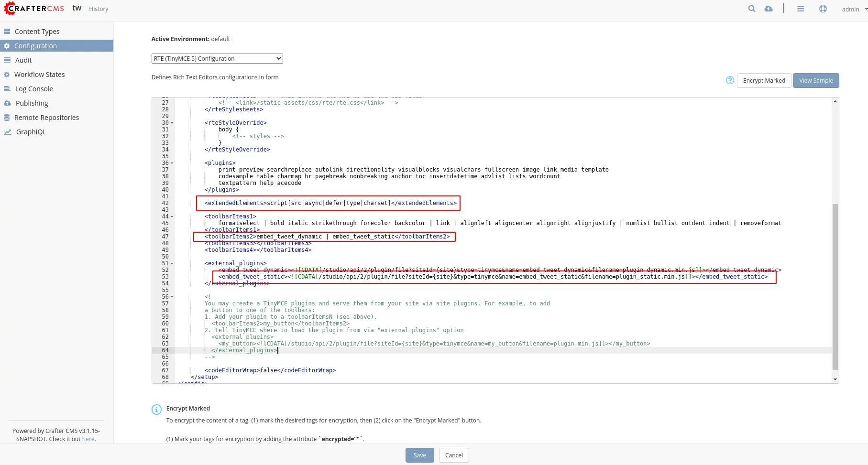Click the Encrypt Marked info icon
Image resolution: width=868 pixels, height=465 pixels.
pyautogui.click(x=156, y=409)
